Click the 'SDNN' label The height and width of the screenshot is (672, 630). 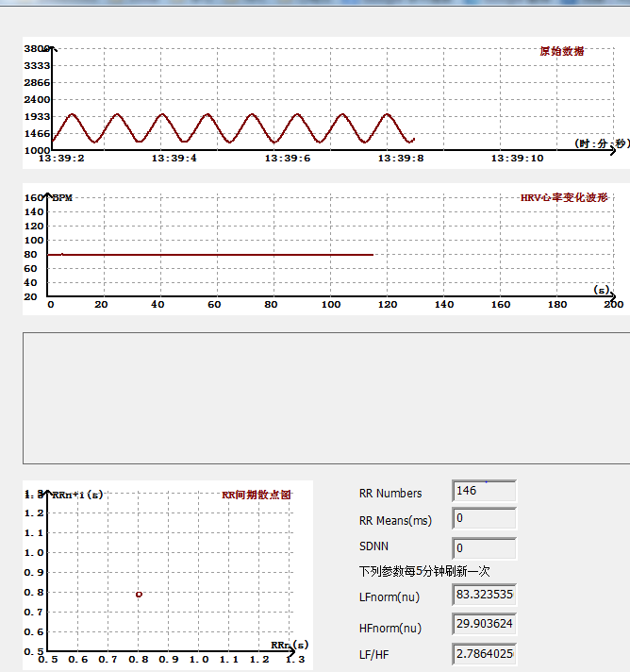(x=373, y=546)
